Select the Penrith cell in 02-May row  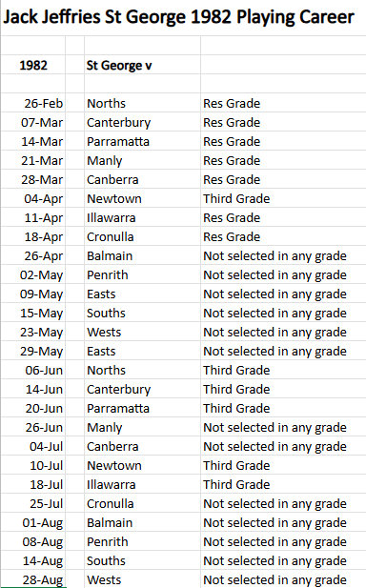pyautogui.click(x=143, y=274)
